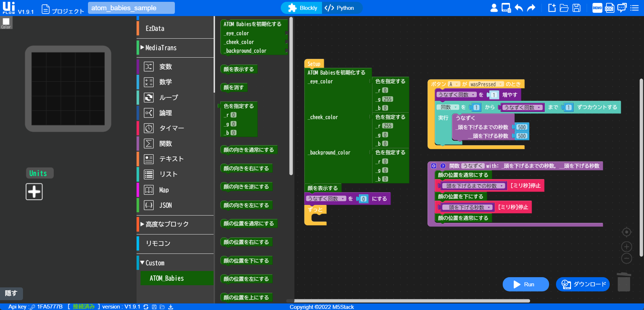Zoom in the Blockly workspace
Image resolution: width=644 pixels, height=310 pixels.
pos(626,247)
